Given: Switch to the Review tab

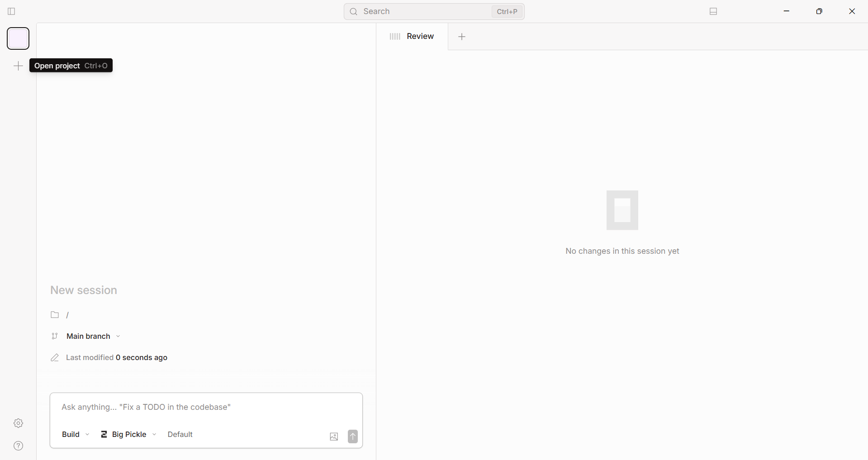Looking at the screenshot, I should coord(412,36).
